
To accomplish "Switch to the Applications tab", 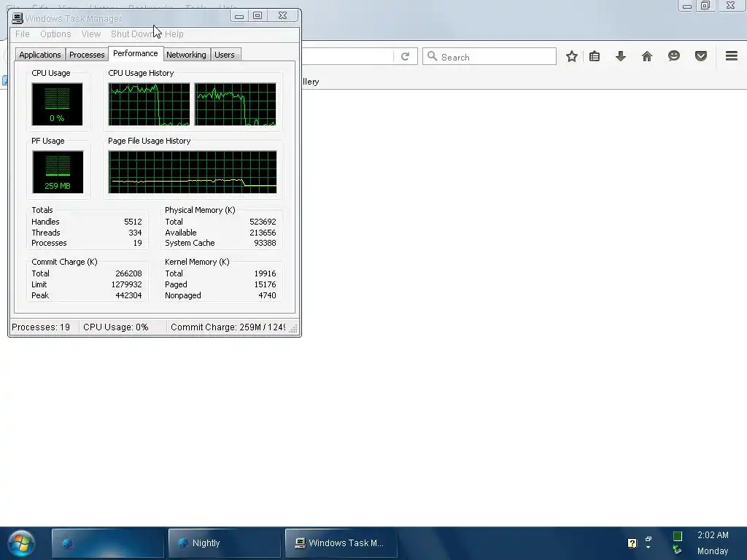I will point(40,55).
